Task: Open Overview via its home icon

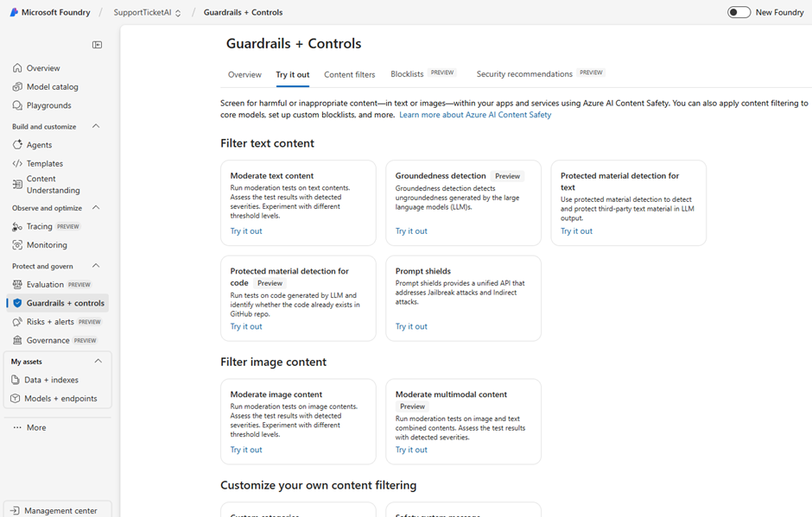Action: [x=17, y=68]
